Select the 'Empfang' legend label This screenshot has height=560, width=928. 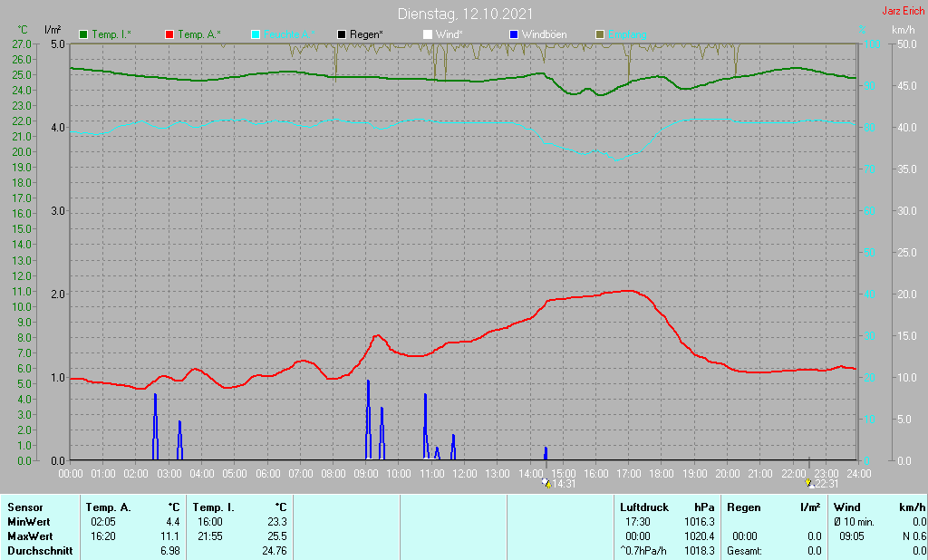tap(627, 34)
